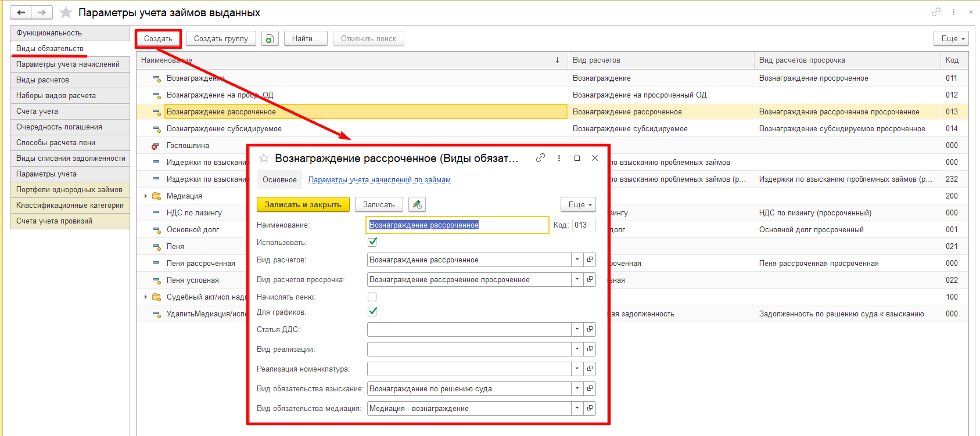Follow Параметры учета начислений по займам link

[379, 180]
